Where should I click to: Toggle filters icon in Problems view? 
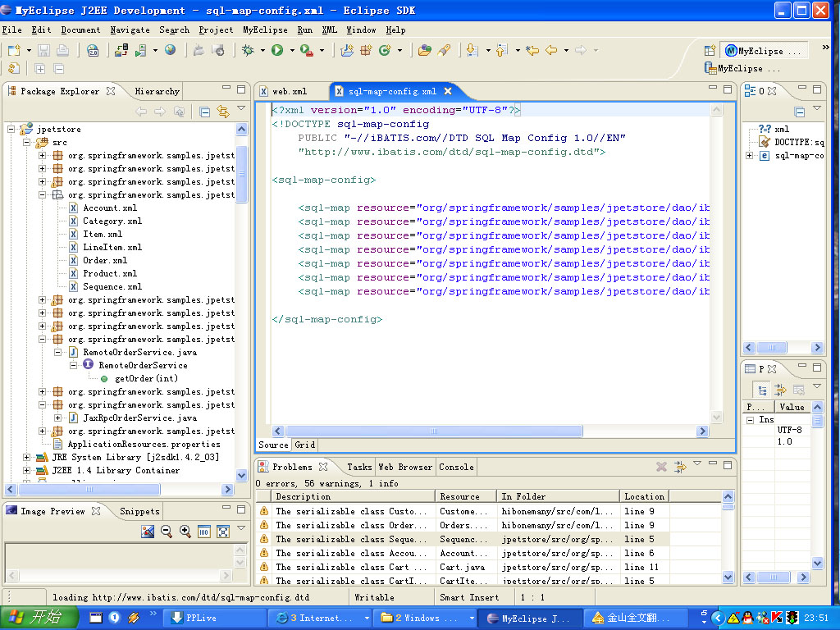[680, 467]
